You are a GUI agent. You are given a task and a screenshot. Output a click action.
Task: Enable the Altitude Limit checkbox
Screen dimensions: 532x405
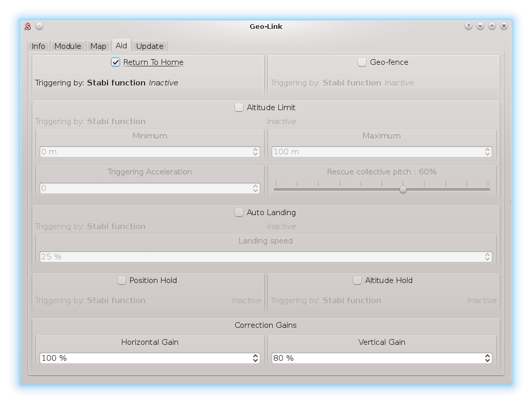coord(239,108)
